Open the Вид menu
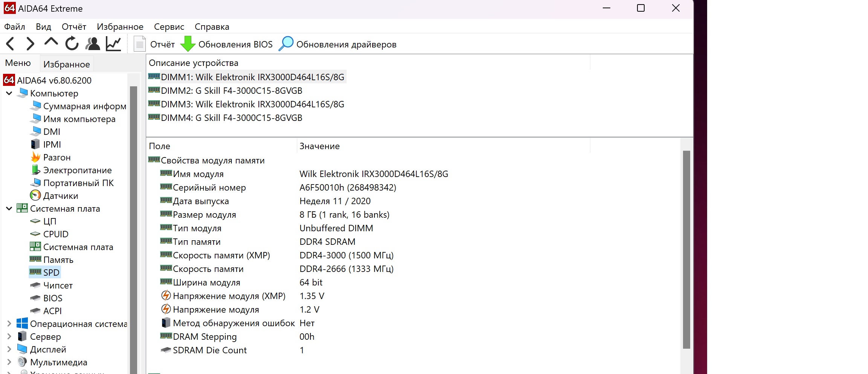This screenshot has height=374, width=868. [44, 27]
